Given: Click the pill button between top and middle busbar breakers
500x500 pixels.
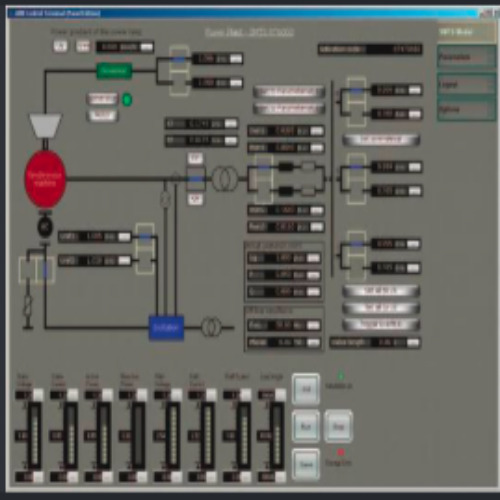Looking at the screenshot, I should pyautogui.click(x=381, y=140).
